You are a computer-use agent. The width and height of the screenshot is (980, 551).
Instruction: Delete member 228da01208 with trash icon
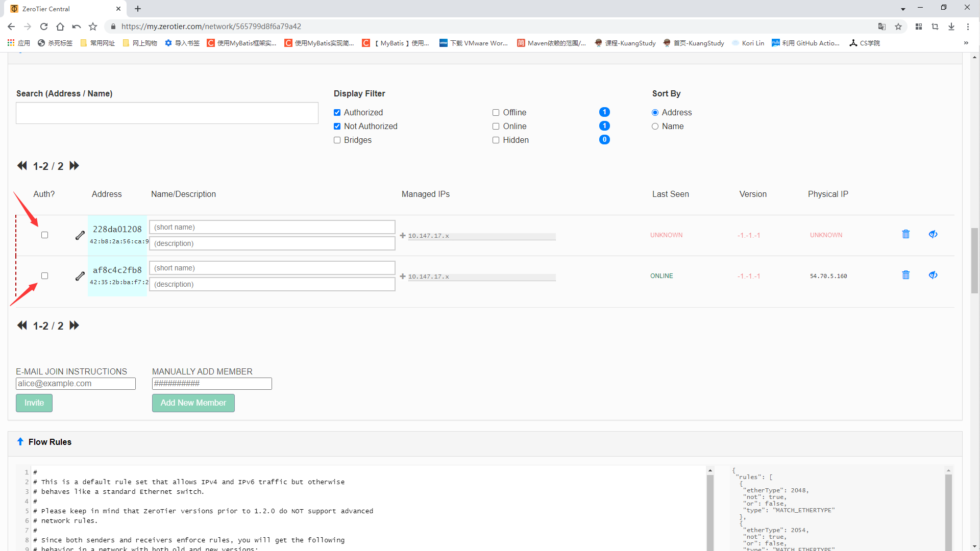pyautogui.click(x=905, y=234)
